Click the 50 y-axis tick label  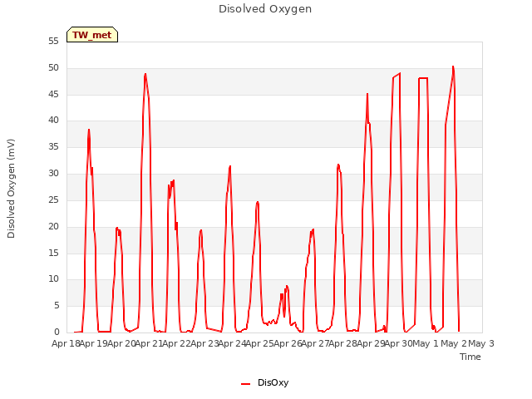53,68
